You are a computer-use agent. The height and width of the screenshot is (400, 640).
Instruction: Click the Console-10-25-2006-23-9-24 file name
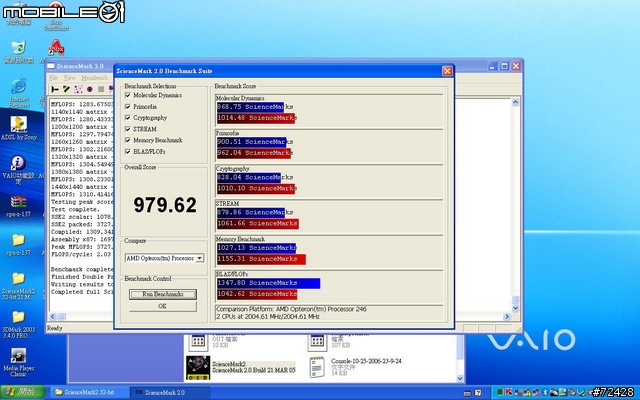(366, 361)
